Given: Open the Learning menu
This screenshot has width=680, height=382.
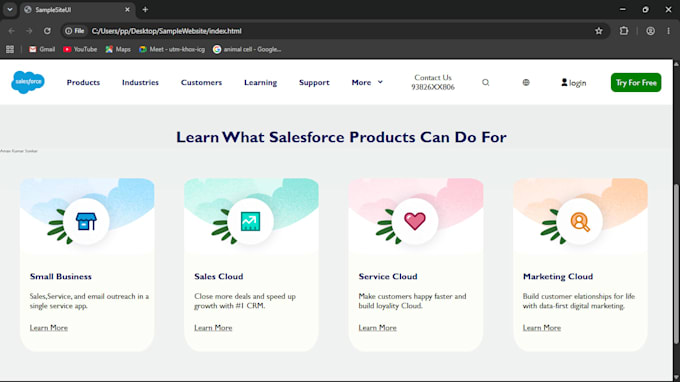Looking at the screenshot, I should [260, 82].
